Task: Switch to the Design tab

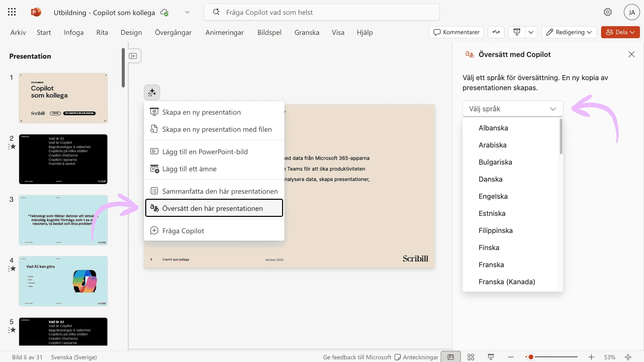Action: tap(131, 33)
